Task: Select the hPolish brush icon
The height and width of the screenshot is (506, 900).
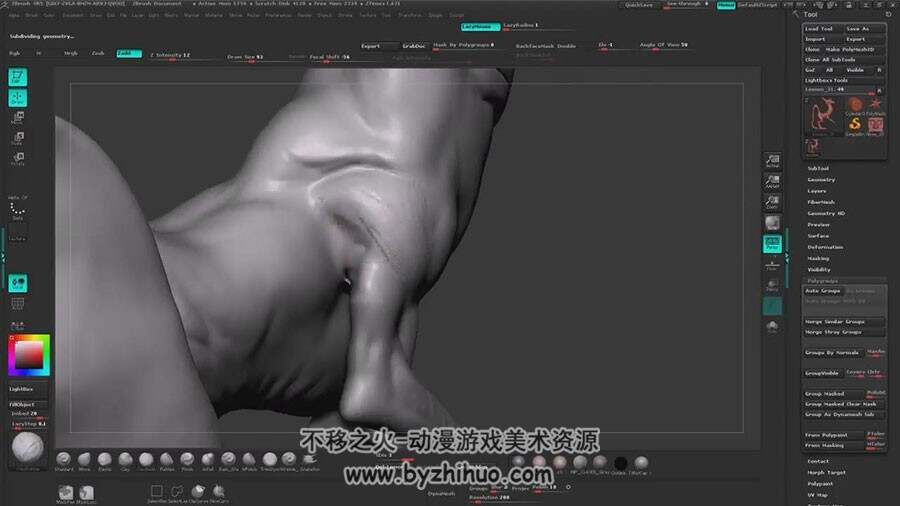Action: coord(249,460)
